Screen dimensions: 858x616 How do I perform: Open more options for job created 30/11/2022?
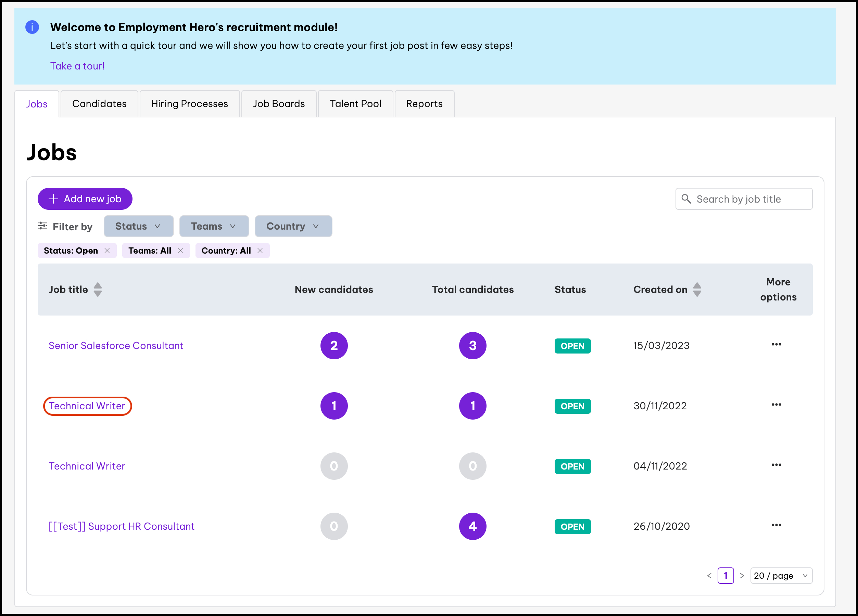point(776,405)
